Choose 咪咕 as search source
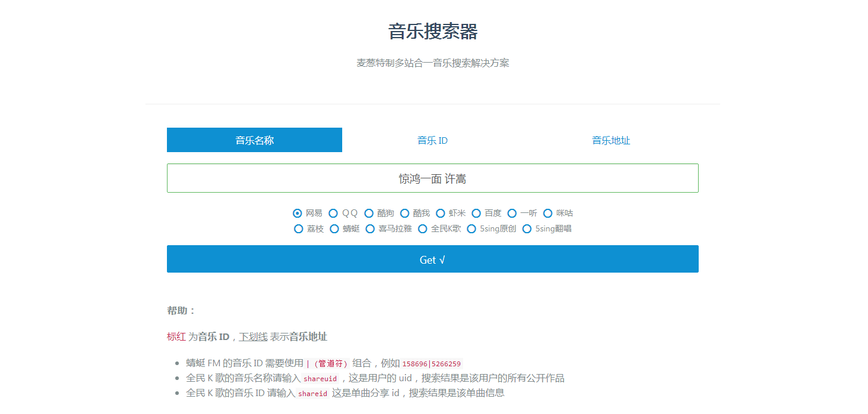 [x=548, y=213]
